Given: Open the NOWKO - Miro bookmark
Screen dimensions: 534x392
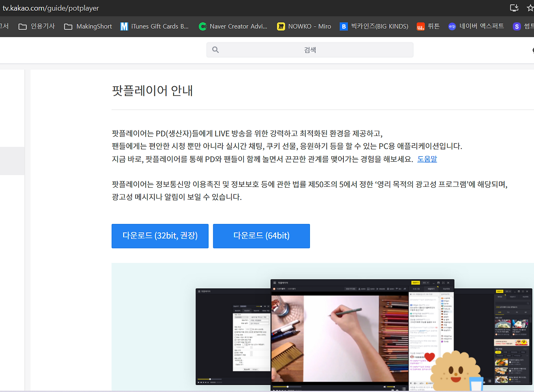Looking at the screenshot, I should [304, 26].
